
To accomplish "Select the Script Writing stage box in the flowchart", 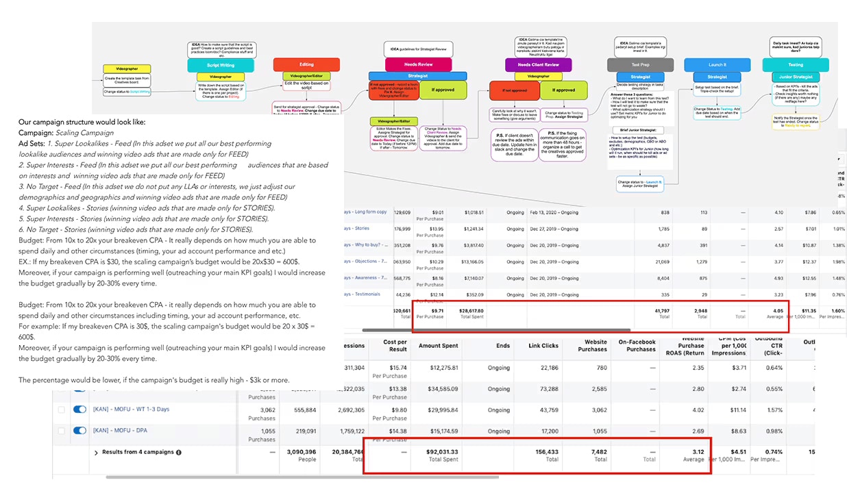I will 221,65.
